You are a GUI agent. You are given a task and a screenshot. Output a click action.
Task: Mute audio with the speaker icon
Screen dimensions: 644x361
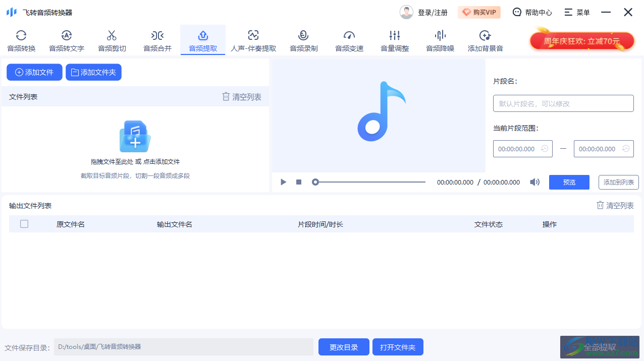coord(534,182)
